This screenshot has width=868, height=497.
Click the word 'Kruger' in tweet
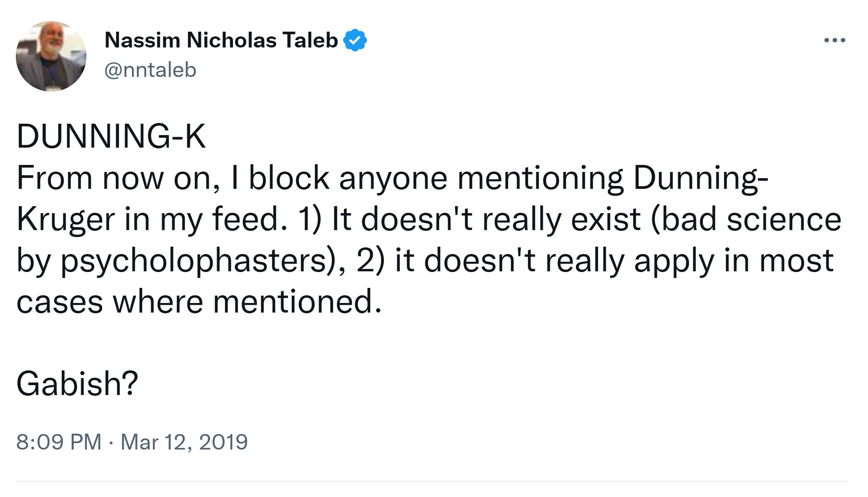65,219
